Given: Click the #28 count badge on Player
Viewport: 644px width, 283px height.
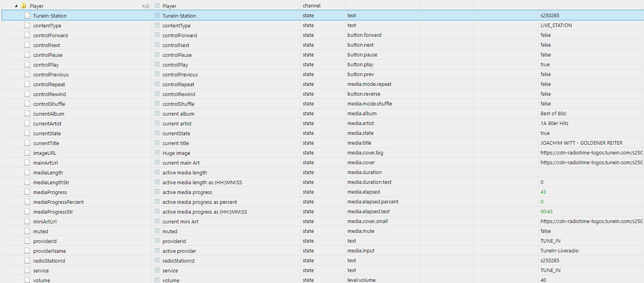Looking at the screenshot, I should click(x=145, y=6).
